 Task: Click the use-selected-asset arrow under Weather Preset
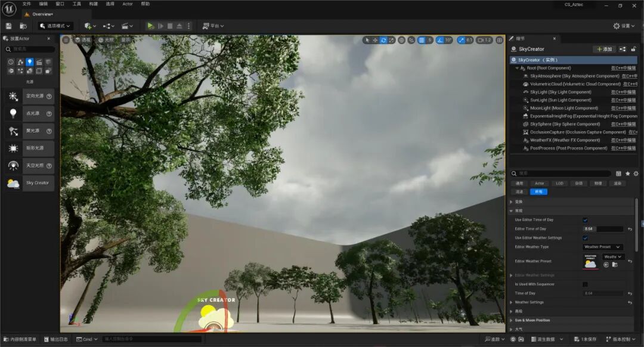click(606, 265)
